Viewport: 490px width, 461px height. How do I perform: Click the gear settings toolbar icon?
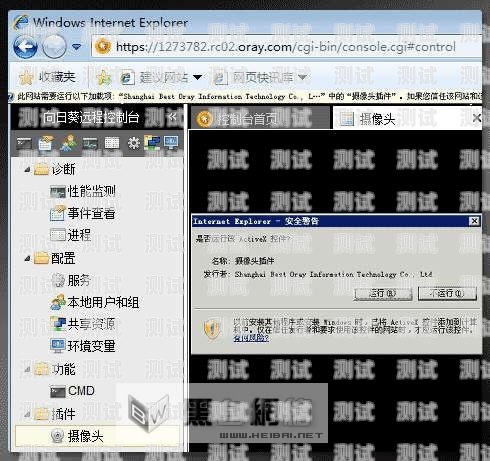pyautogui.click(x=134, y=143)
